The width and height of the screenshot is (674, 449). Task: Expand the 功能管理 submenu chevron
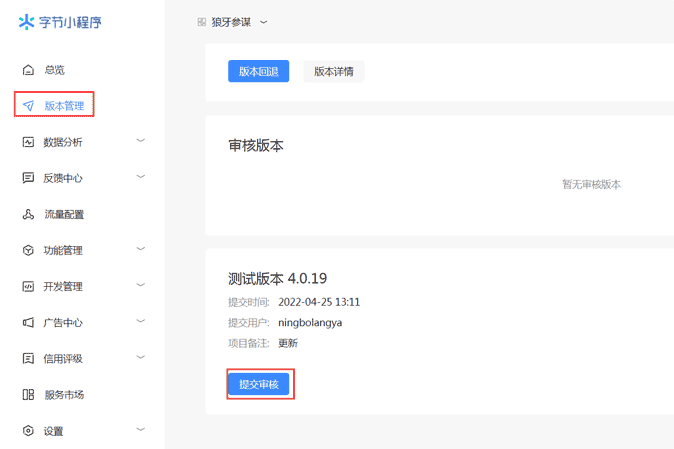tap(141, 249)
